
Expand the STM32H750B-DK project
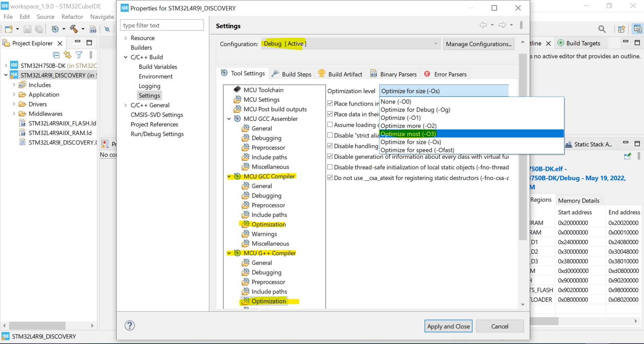tap(6, 65)
